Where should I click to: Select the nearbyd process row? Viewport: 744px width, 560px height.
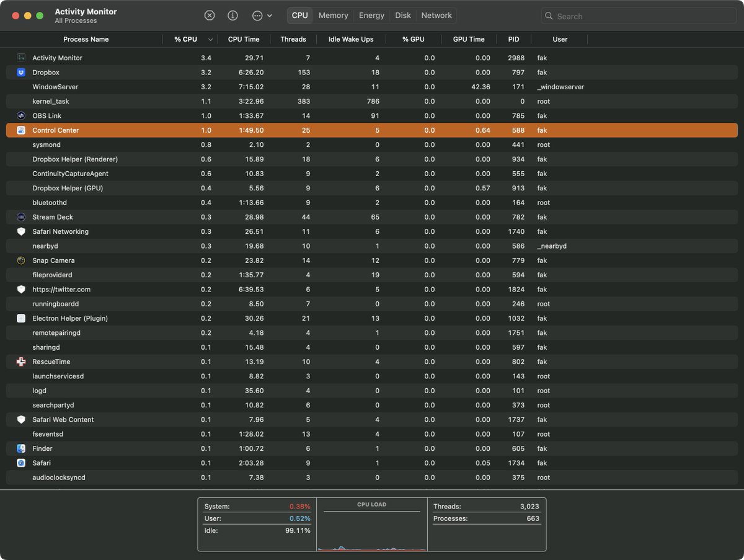click(372, 246)
